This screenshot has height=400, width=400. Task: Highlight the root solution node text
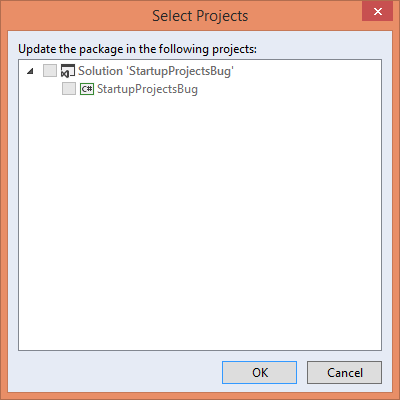pyautogui.click(x=156, y=71)
